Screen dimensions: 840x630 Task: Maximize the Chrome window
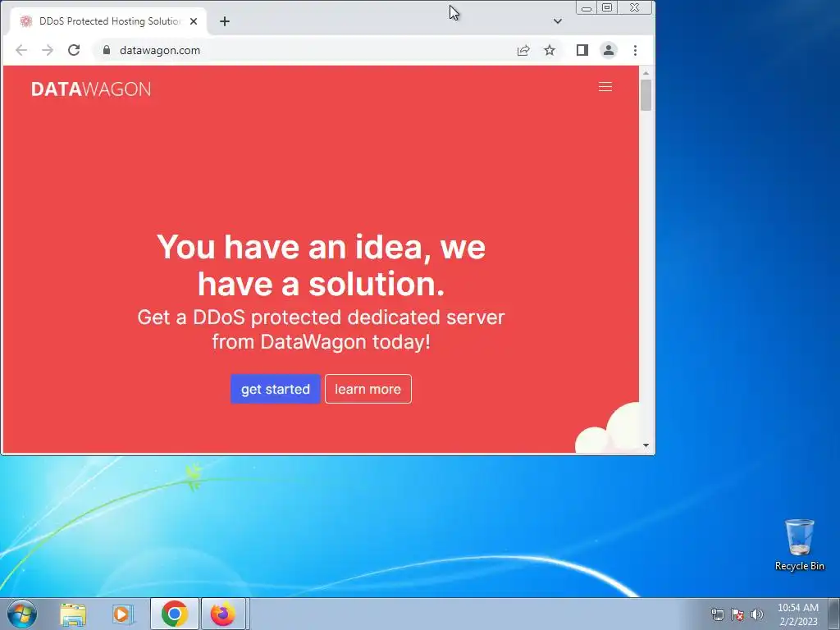point(607,8)
